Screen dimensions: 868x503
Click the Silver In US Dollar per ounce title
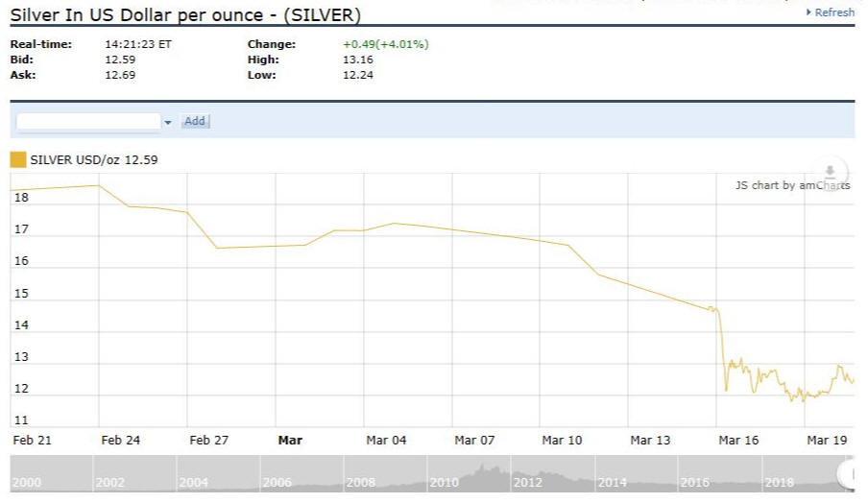tap(185, 15)
